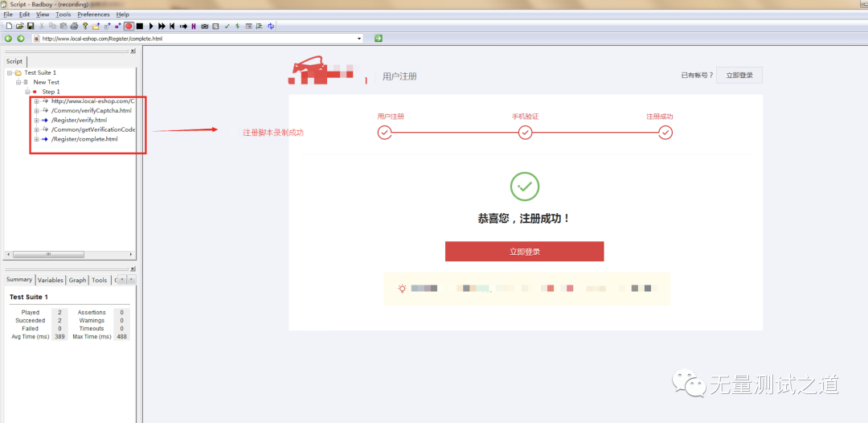Click the blue refresh arrows icon
The image size is (868, 423).
271,26
